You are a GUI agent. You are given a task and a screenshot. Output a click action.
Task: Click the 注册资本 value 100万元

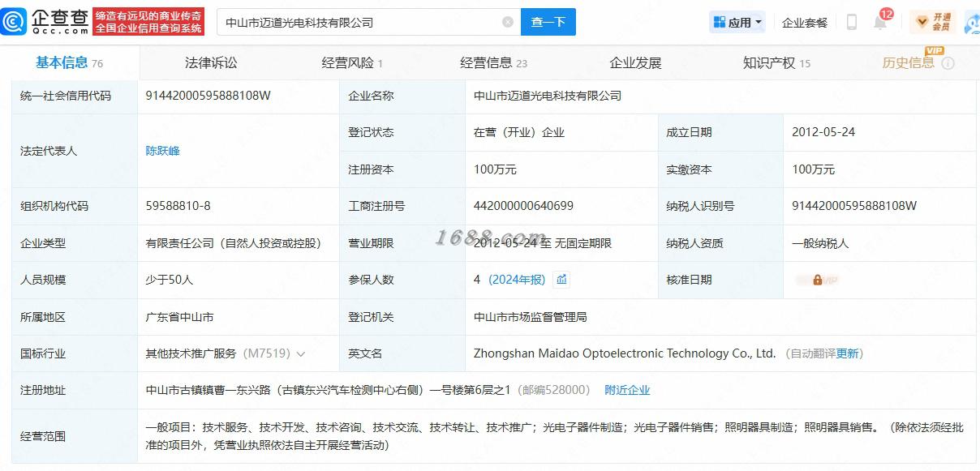click(x=495, y=169)
